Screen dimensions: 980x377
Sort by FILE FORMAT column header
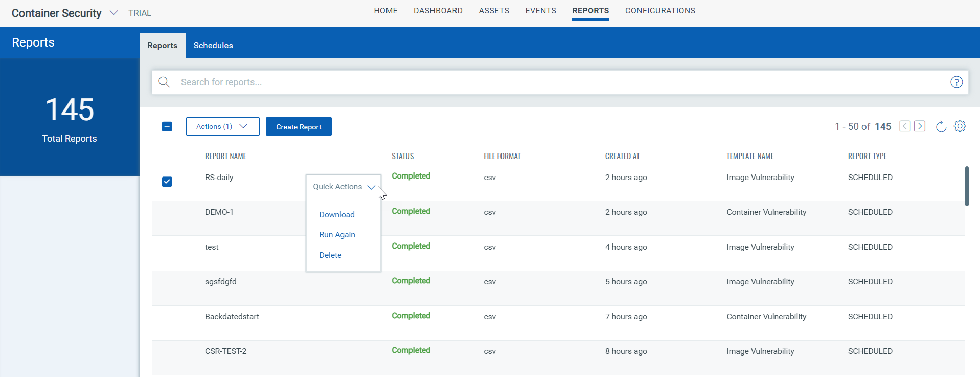point(502,157)
